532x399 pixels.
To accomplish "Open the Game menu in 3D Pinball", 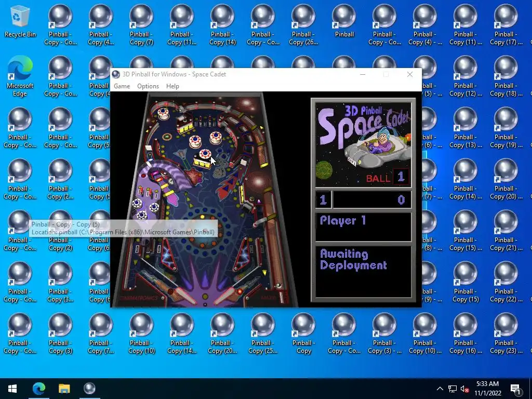I will point(122,86).
